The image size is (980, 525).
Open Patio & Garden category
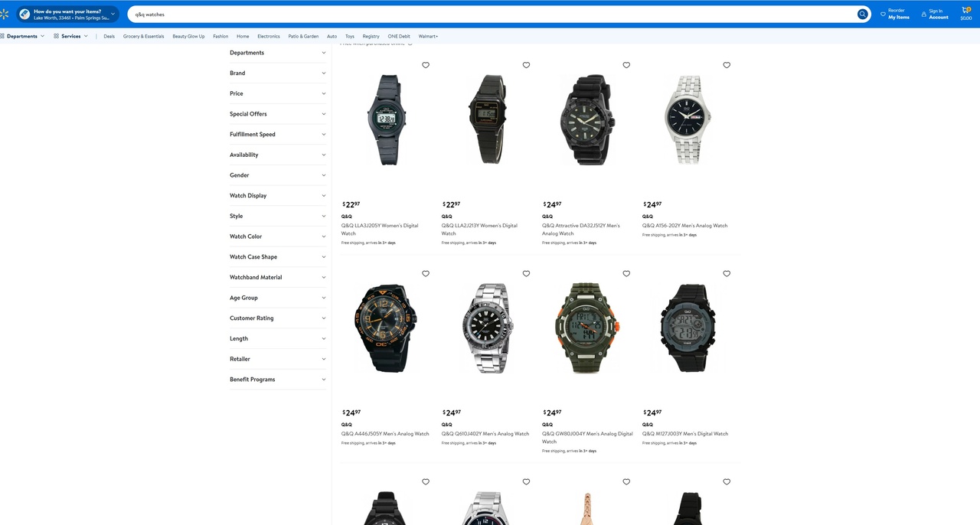(304, 36)
